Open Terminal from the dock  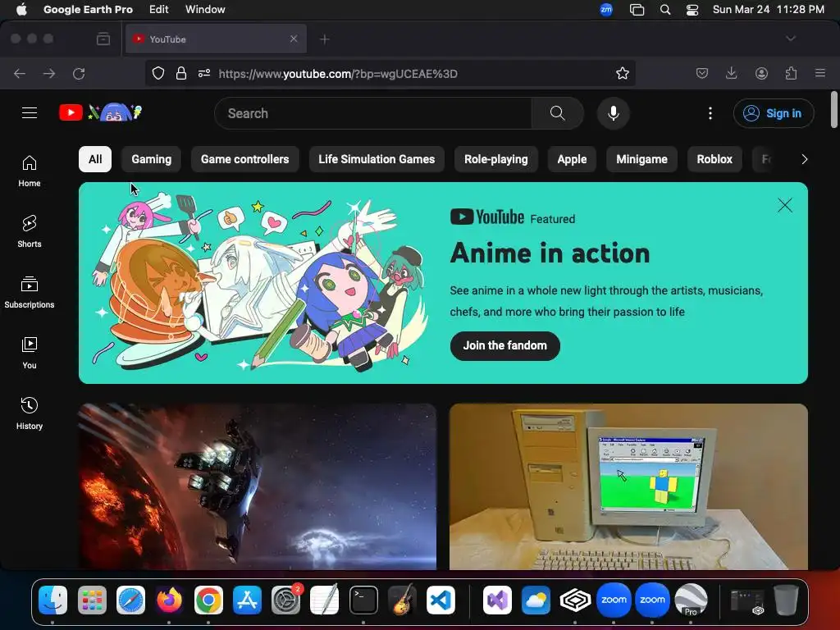point(363,600)
